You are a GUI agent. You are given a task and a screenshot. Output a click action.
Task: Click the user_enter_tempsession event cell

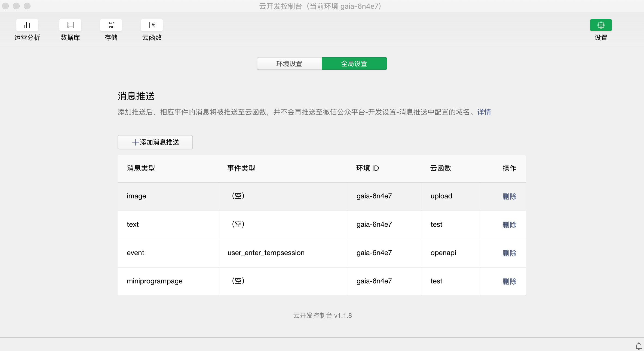[x=266, y=253]
